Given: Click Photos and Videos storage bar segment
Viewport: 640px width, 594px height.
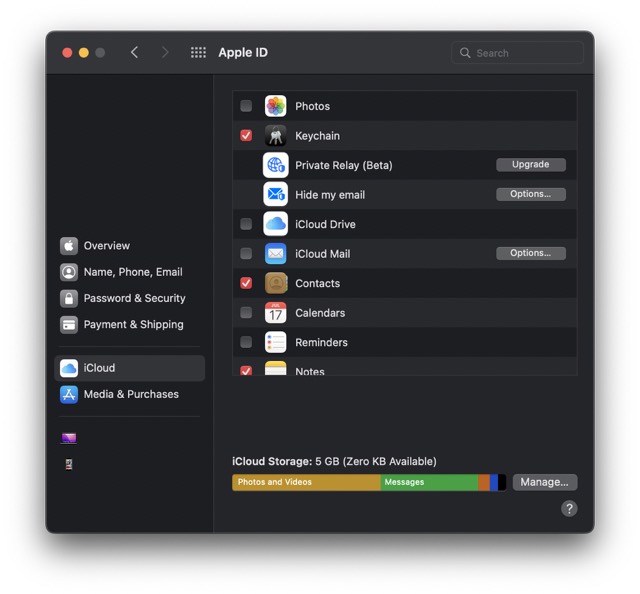Looking at the screenshot, I should tap(305, 482).
